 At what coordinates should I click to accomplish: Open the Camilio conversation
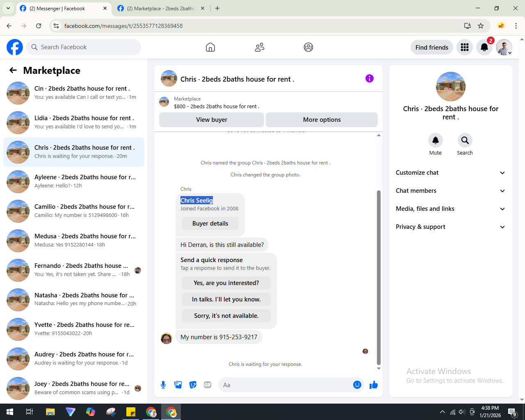pos(74,211)
